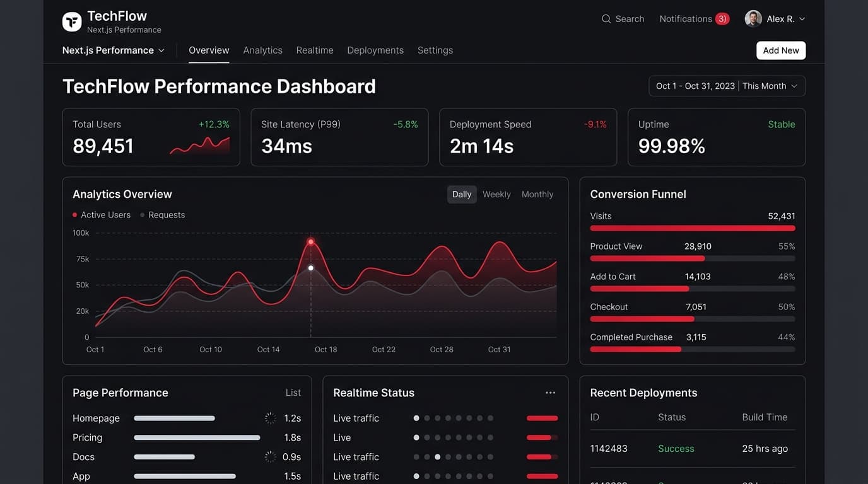
Task: Toggle the Requests legend series
Action: 163,215
